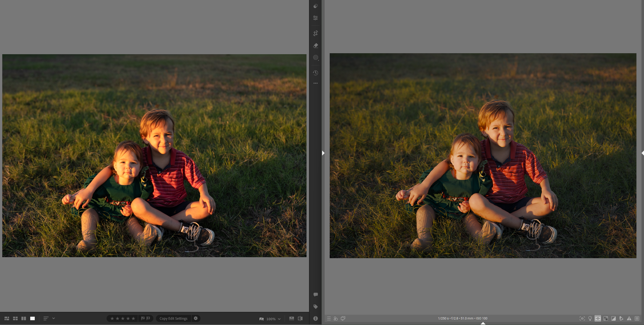The width and height of the screenshot is (644, 325).
Task: Click the Fit zoom button
Action: (261, 319)
